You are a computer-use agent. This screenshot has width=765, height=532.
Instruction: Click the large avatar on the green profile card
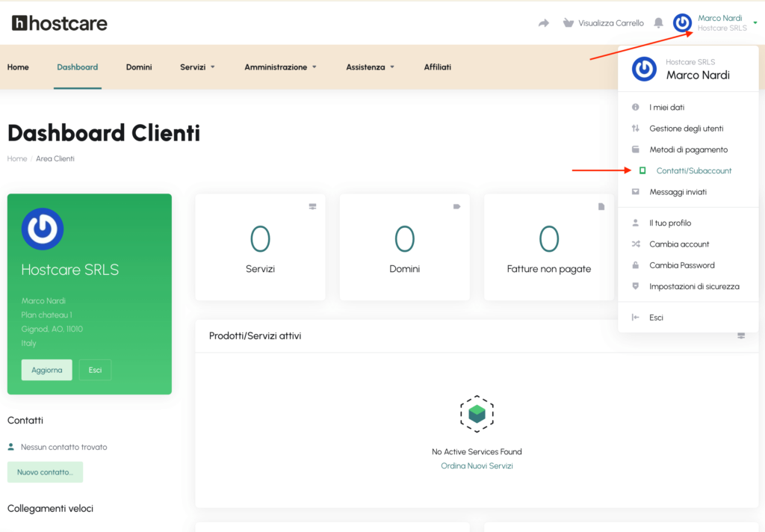tap(43, 229)
